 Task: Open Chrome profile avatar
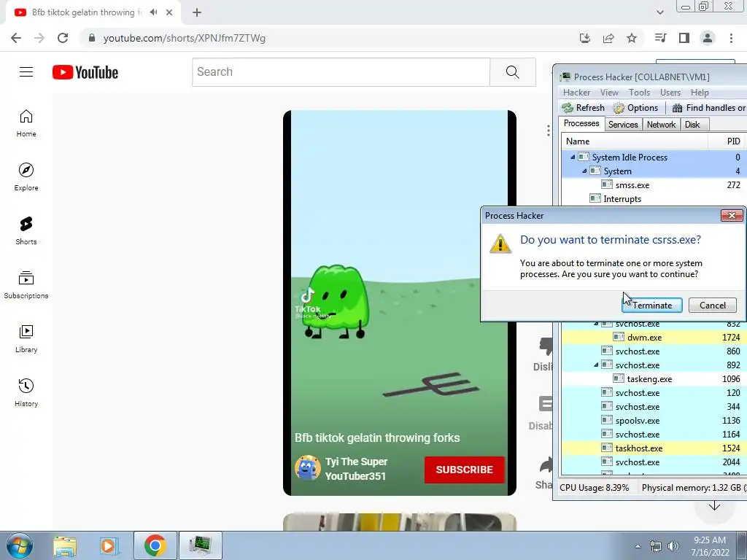[x=708, y=38]
